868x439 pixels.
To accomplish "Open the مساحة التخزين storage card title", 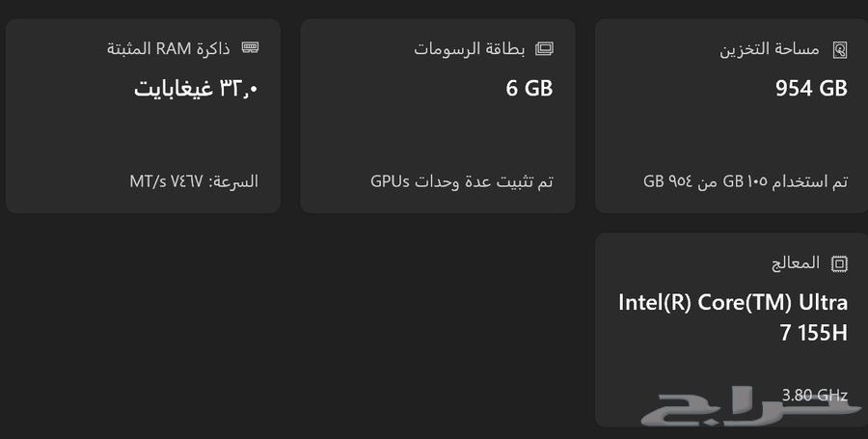I will [x=770, y=48].
